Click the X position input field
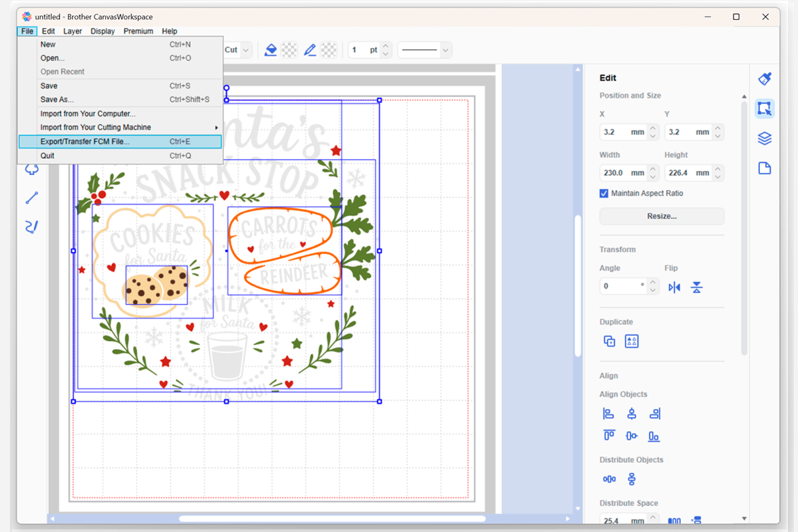Screen dimensions: 798x532 (623, 132)
